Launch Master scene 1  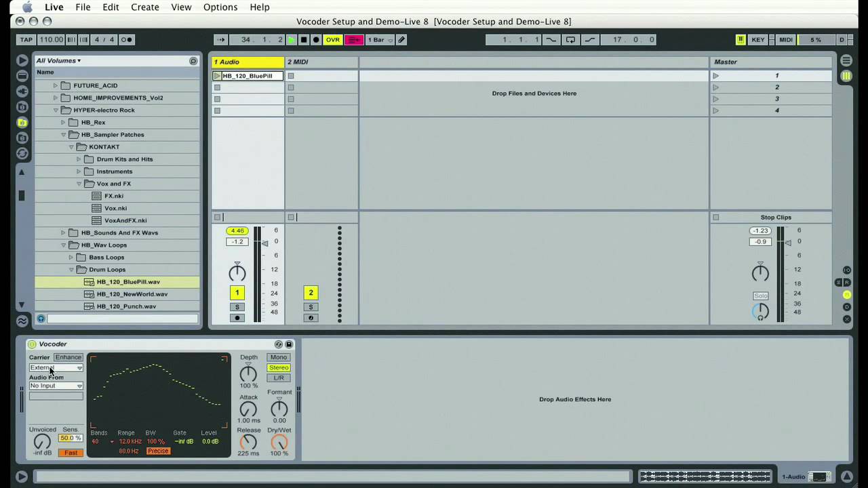coord(715,76)
